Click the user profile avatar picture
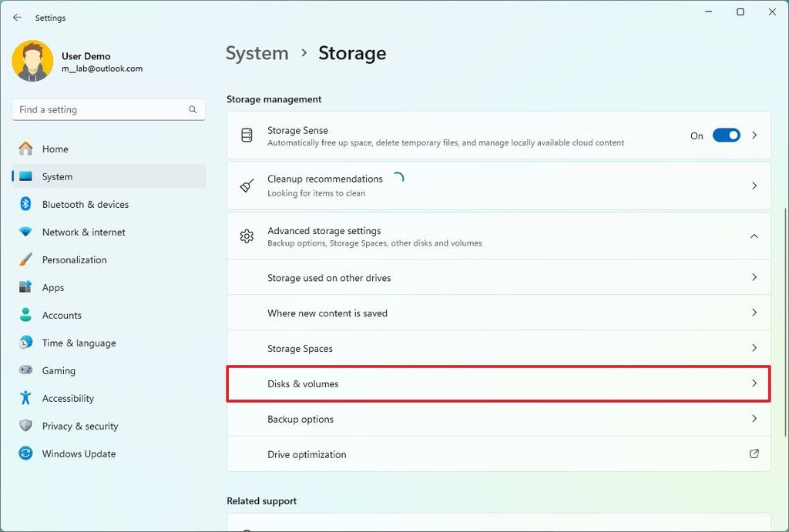Viewport: 789px width, 532px height. pyautogui.click(x=32, y=62)
